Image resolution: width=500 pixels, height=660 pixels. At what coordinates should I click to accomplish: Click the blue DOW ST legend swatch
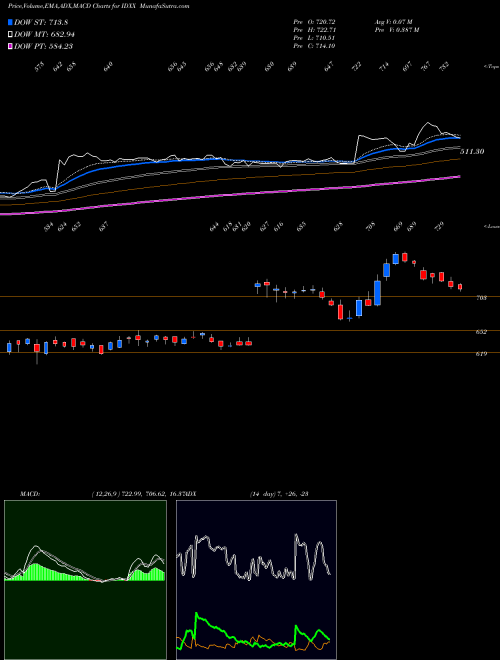point(11,23)
